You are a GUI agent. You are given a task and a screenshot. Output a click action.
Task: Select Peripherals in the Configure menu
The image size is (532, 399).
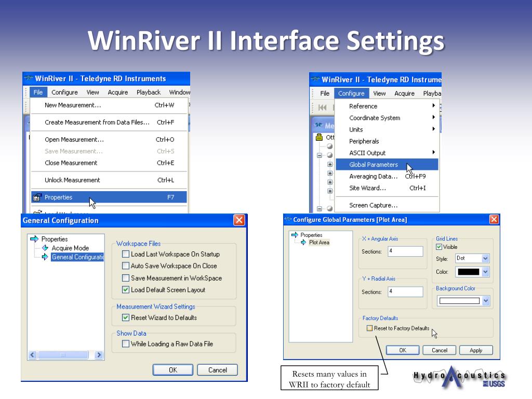(387, 141)
